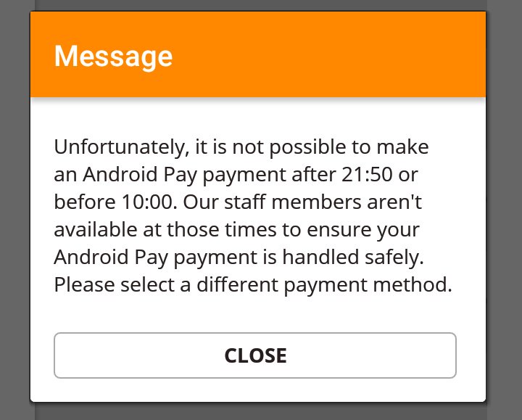Screen dimensions: 522x420
Task: Click the dimmed backdrop left of dialog
Action: coord(15,210)
